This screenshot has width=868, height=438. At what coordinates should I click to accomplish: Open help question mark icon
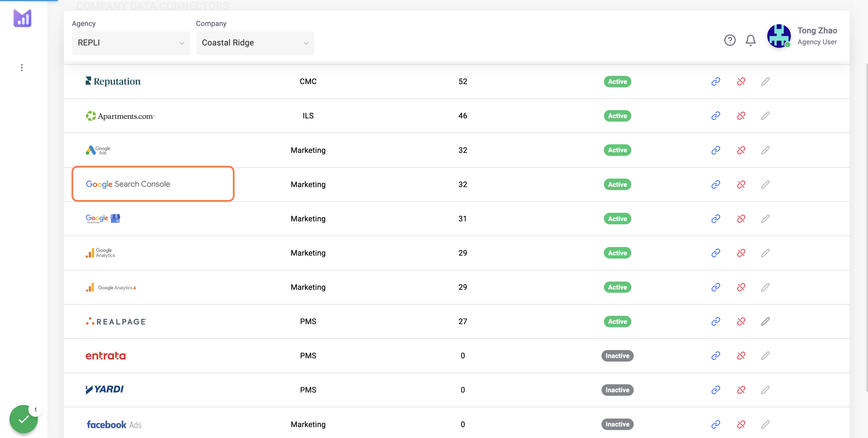(730, 40)
